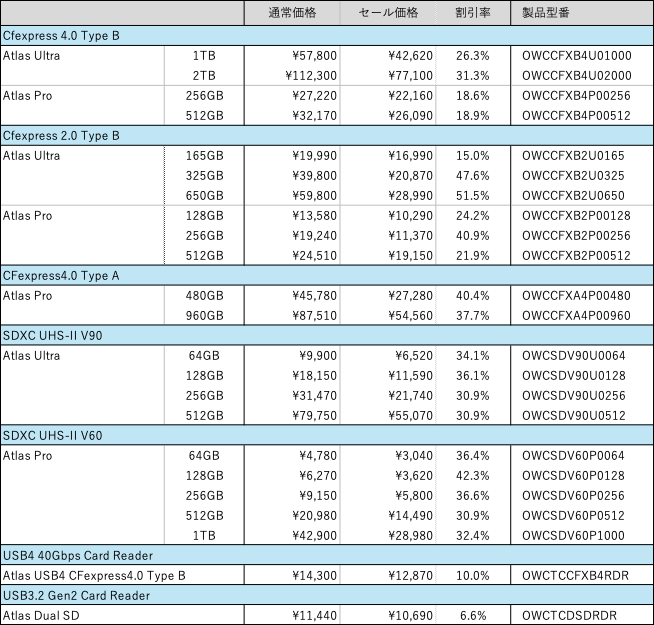This screenshot has height=625, width=654.
Task: Select the CFexpress4.0 Type A section row
Action: (x=327, y=276)
